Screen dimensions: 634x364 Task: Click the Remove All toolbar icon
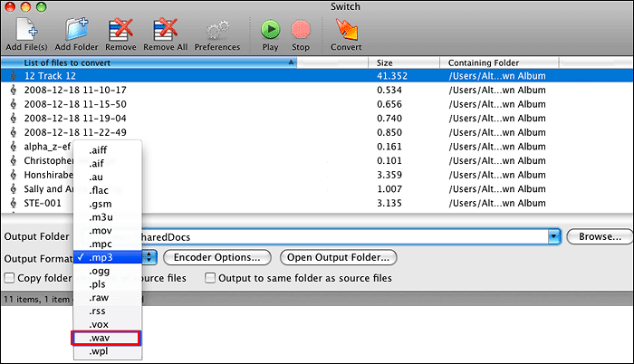[164, 29]
